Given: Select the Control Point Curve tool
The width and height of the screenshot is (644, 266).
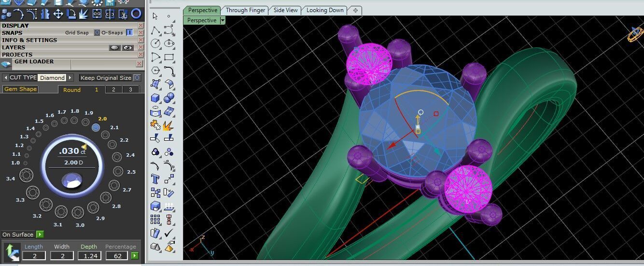Looking at the screenshot, I should pos(168,30).
